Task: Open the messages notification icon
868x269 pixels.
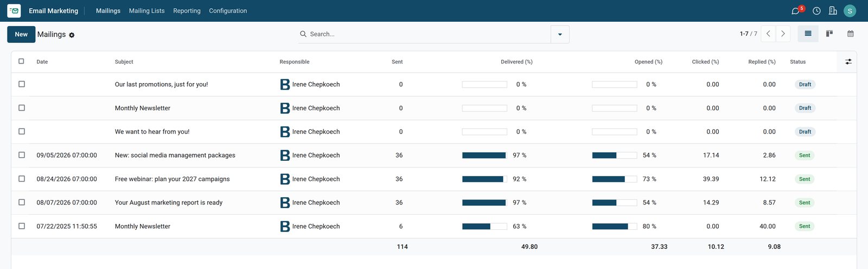Action: click(x=795, y=11)
